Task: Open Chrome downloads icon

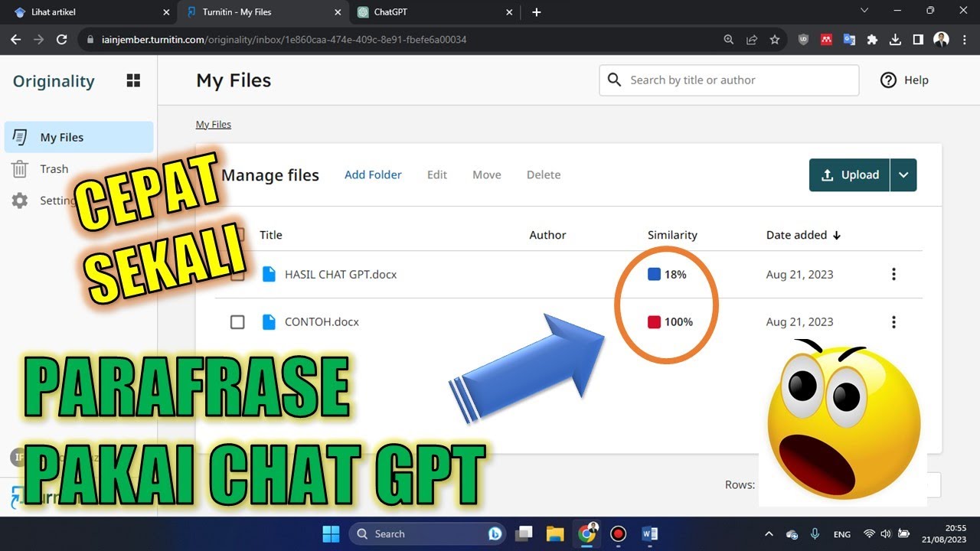Action: tap(895, 40)
